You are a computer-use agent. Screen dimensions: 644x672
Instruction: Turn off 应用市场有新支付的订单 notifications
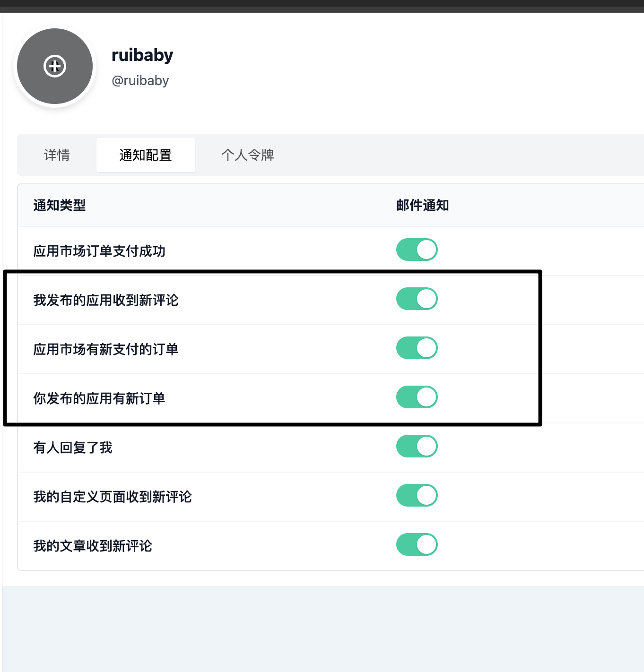(x=416, y=347)
